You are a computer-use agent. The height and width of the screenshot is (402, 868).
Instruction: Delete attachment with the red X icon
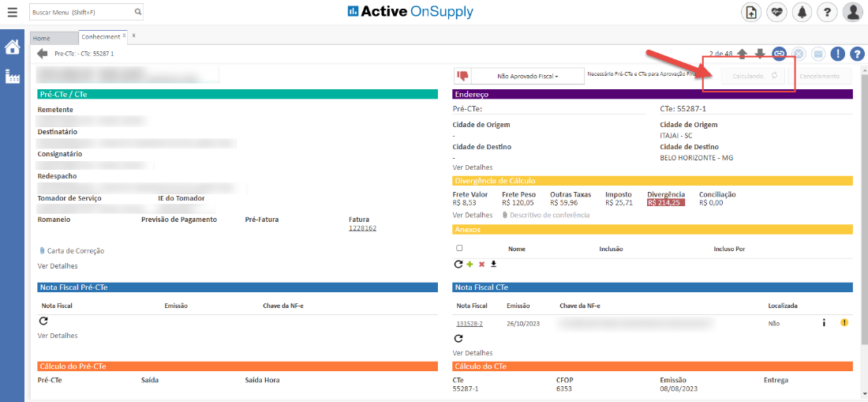pyautogui.click(x=481, y=264)
